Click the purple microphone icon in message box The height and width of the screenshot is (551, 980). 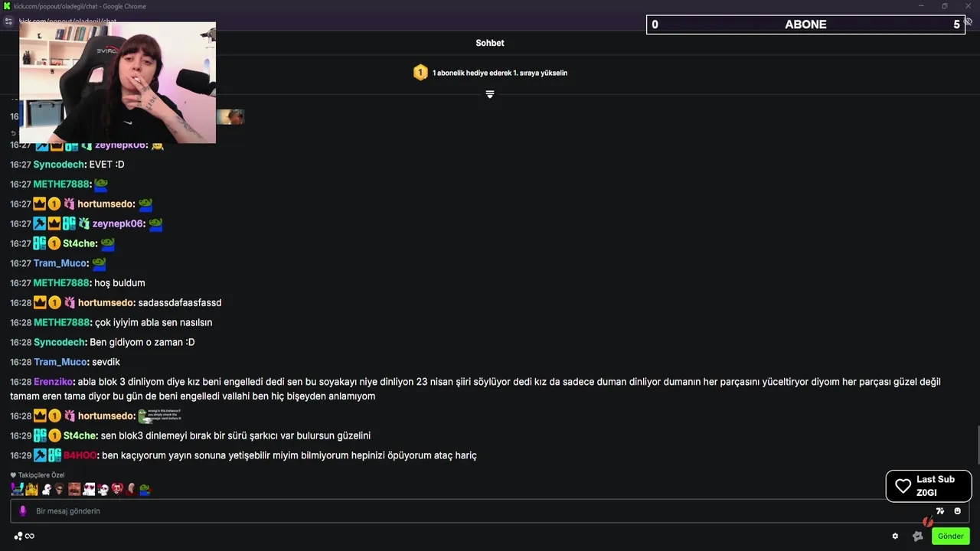(23, 510)
